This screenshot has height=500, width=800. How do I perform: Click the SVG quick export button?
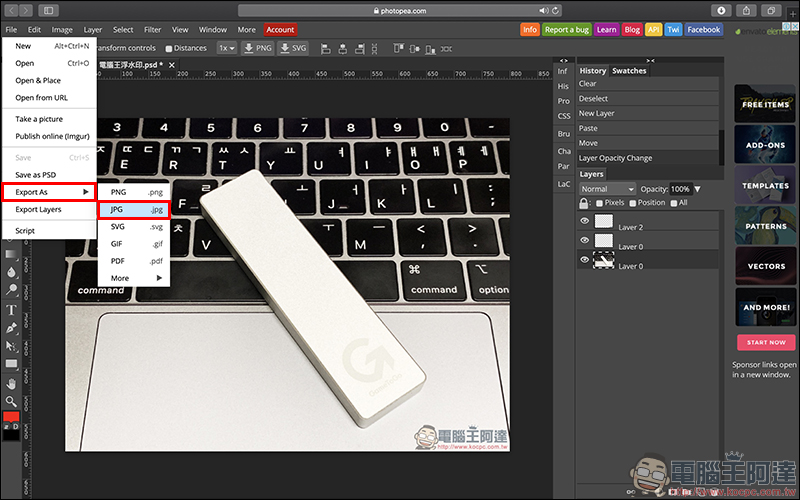[x=293, y=48]
